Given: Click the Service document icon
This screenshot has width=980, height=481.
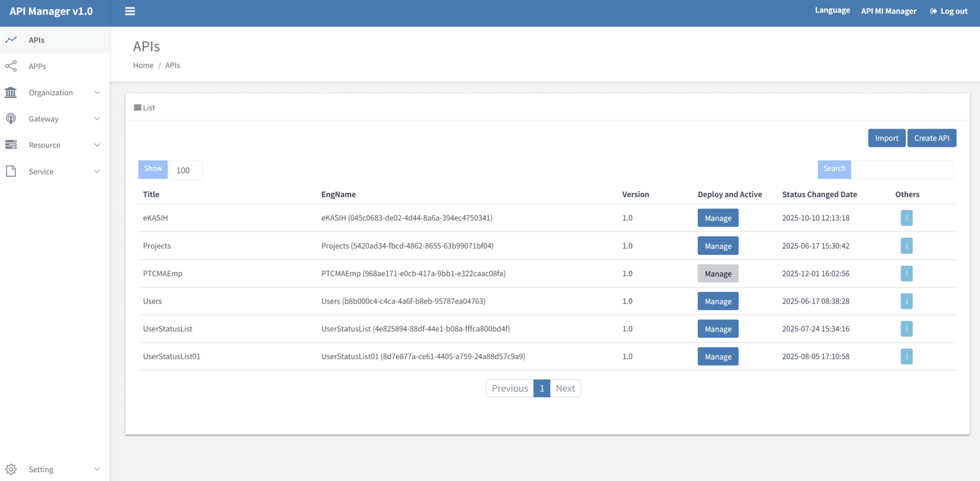Looking at the screenshot, I should pyautogui.click(x=11, y=171).
